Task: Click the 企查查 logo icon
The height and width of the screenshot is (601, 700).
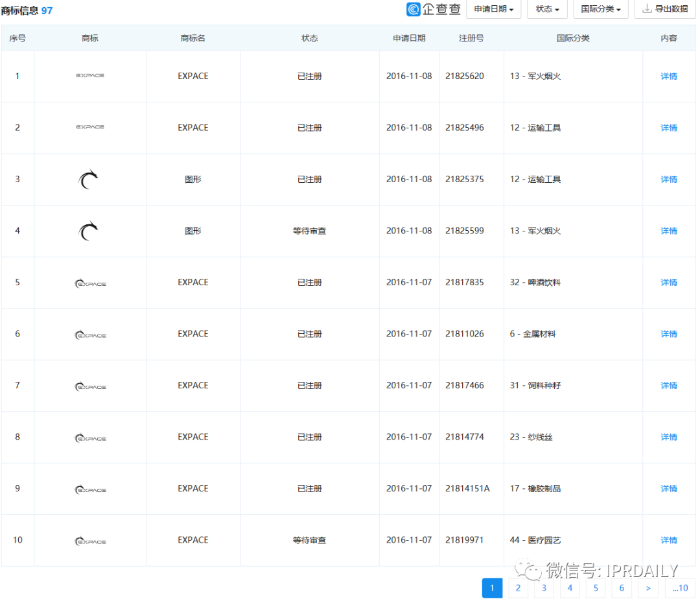Action: 414,9
